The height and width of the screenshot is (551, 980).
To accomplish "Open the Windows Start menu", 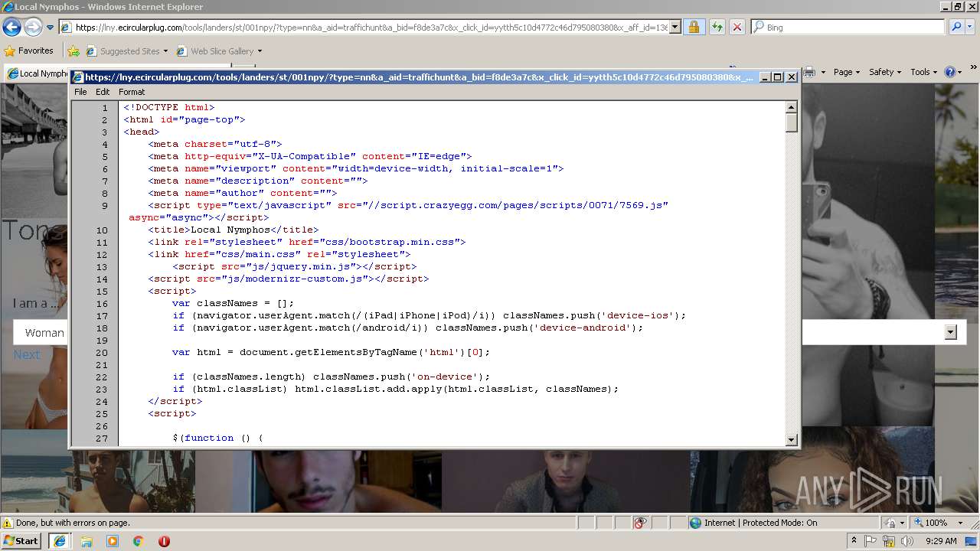I will point(21,540).
